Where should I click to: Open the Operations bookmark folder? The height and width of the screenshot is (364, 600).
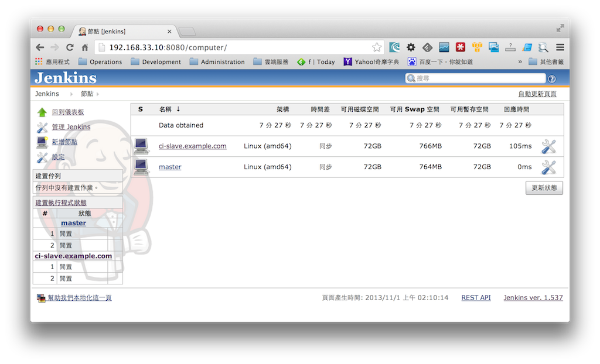point(100,62)
